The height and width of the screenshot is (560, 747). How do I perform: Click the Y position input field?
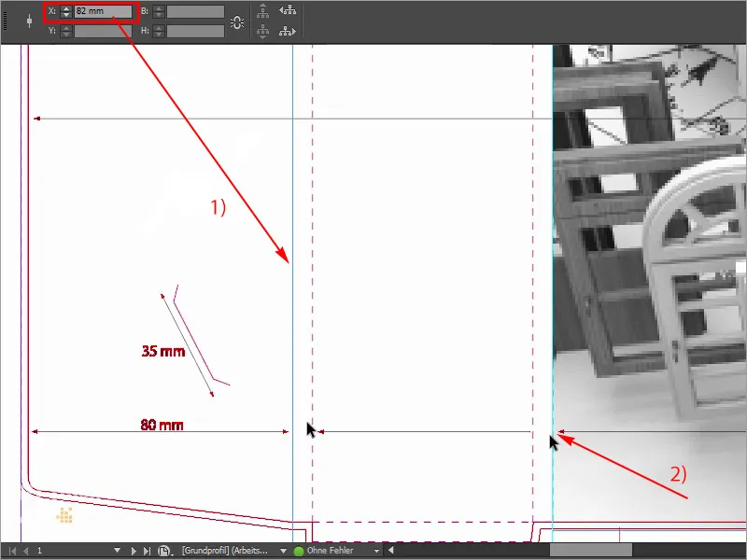tap(103, 32)
